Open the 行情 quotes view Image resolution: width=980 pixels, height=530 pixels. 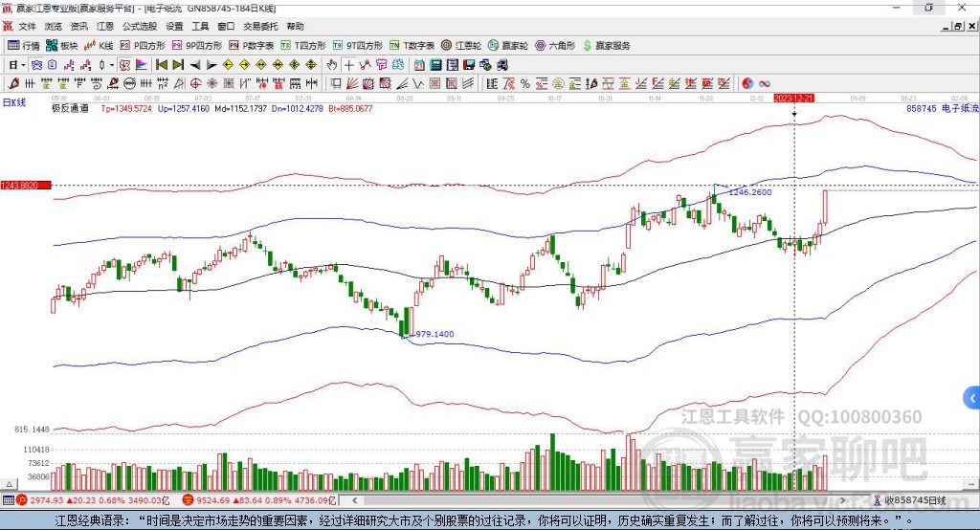[x=23, y=46]
